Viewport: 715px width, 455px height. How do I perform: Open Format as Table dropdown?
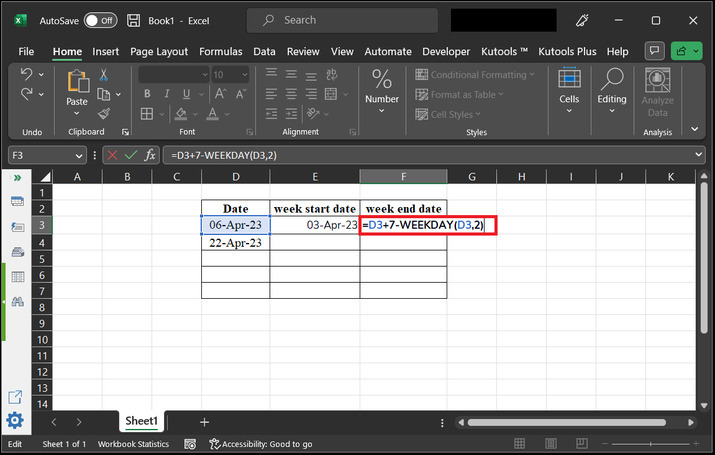(x=459, y=95)
